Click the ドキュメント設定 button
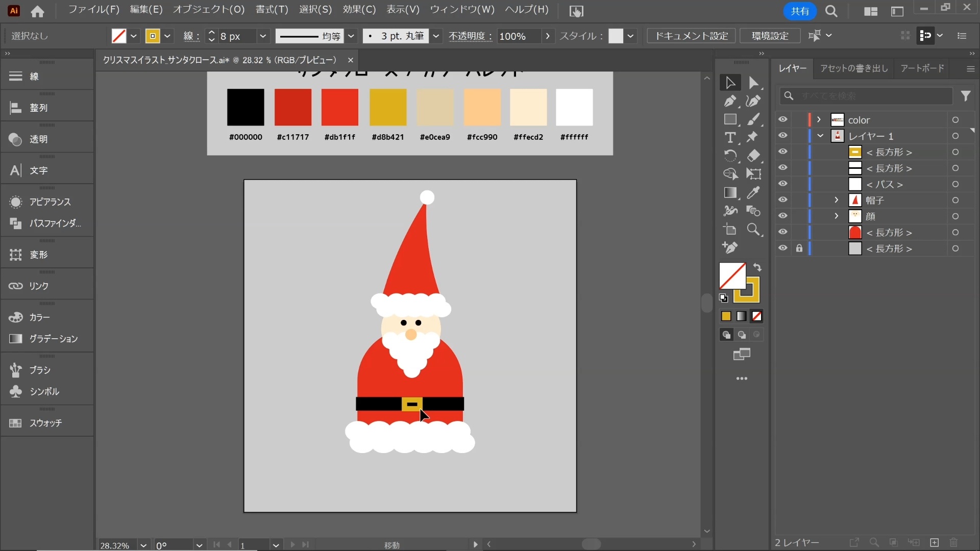This screenshot has height=551, width=980. click(x=691, y=35)
